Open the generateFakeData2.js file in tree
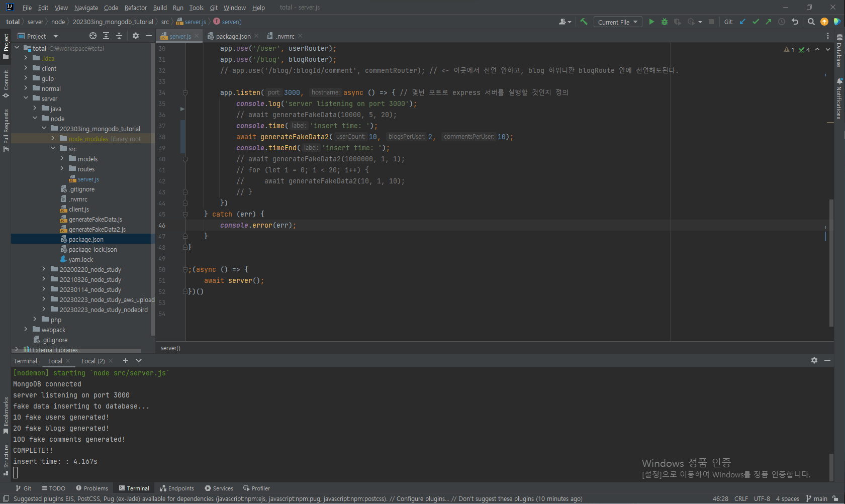Screen dimensions: 845x504 [x=97, y=229]
